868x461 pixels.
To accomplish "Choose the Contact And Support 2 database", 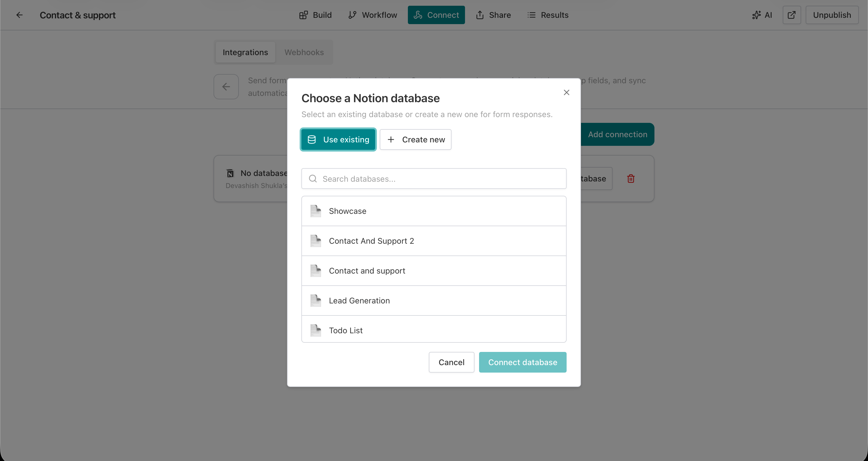I will pyautogui.click(x=371, y=241).
